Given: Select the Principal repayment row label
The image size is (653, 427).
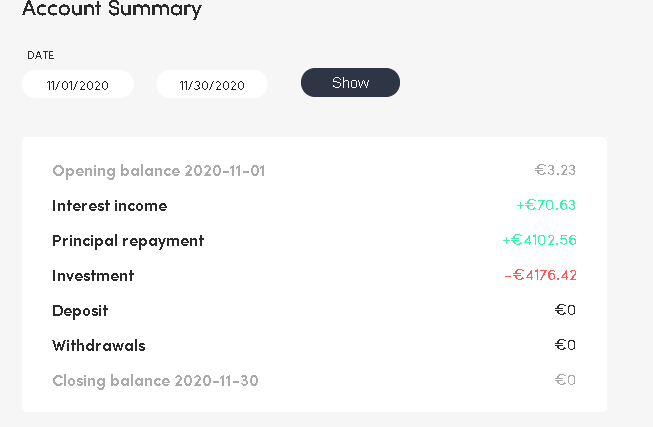Looking at the screenshot, I should [x=128, y=241].
